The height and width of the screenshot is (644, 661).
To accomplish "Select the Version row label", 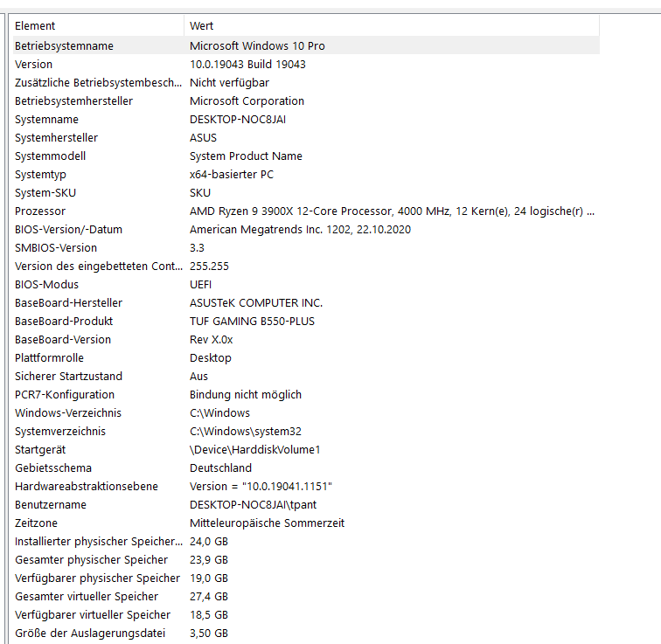I will 34,64.
